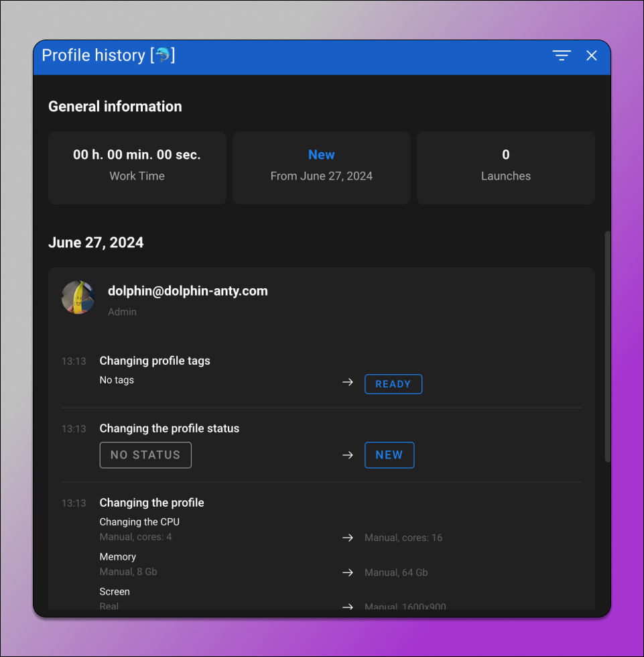Click the Launches count 0
Viewport: 644px width, 657px height.
coord(506,155)
